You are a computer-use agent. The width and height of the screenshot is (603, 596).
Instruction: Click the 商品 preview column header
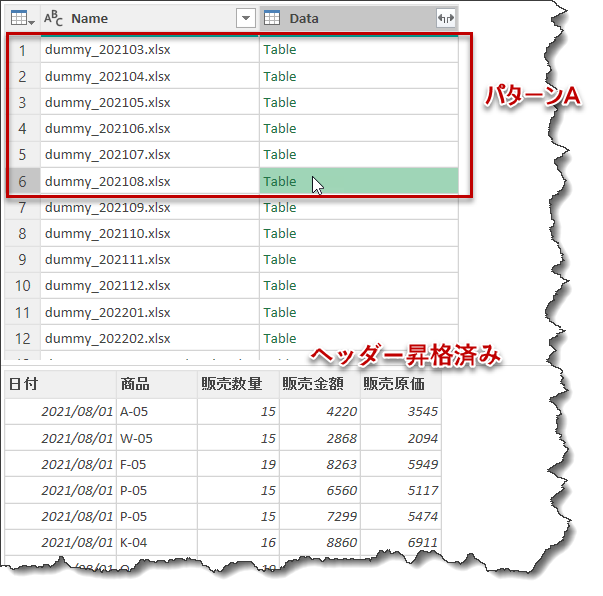tap(157, 384)
